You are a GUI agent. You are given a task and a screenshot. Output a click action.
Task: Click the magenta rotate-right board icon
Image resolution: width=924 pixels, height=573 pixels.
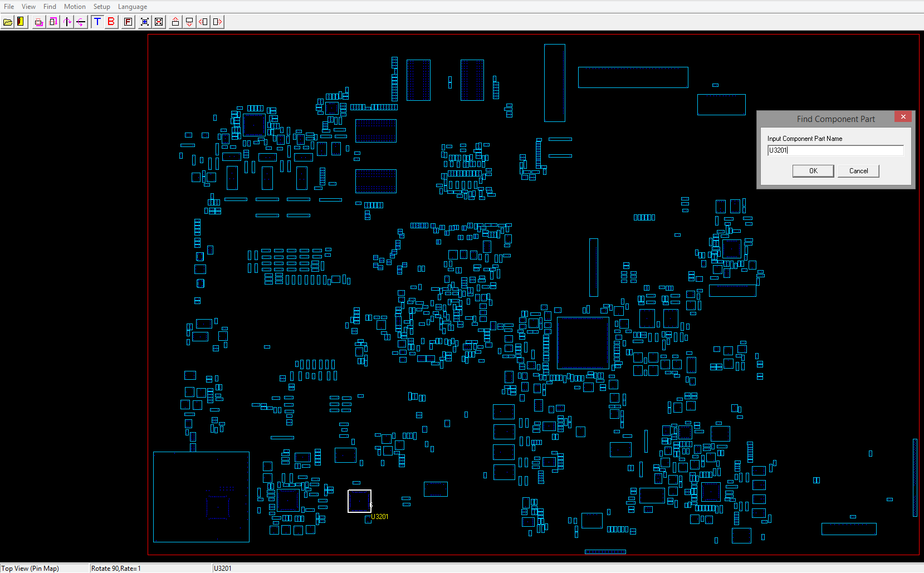(53, 22)
